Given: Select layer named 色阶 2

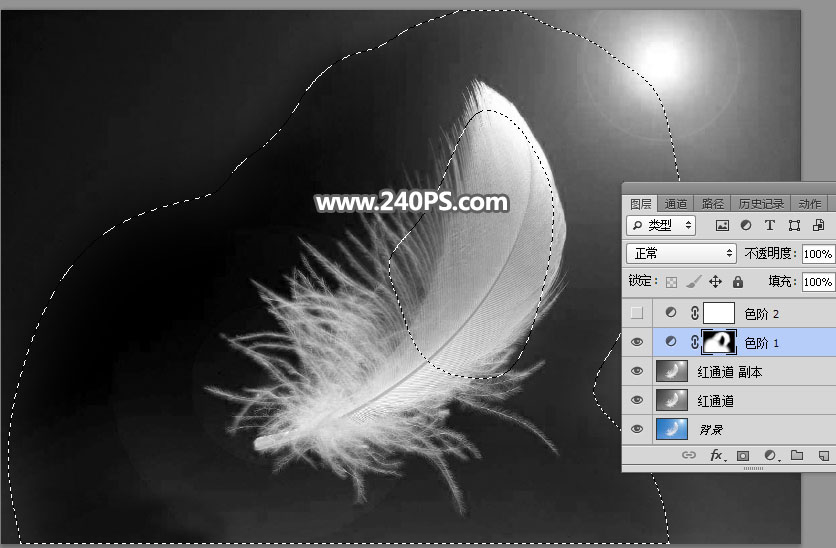Looking at the screenshot, I should pos(761,314).
